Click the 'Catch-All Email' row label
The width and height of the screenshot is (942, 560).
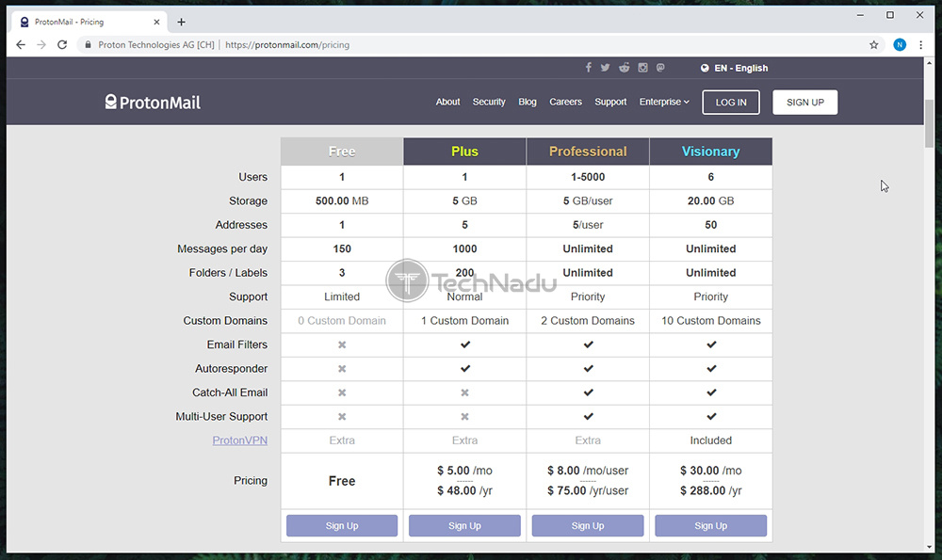(x=230, y=392)
